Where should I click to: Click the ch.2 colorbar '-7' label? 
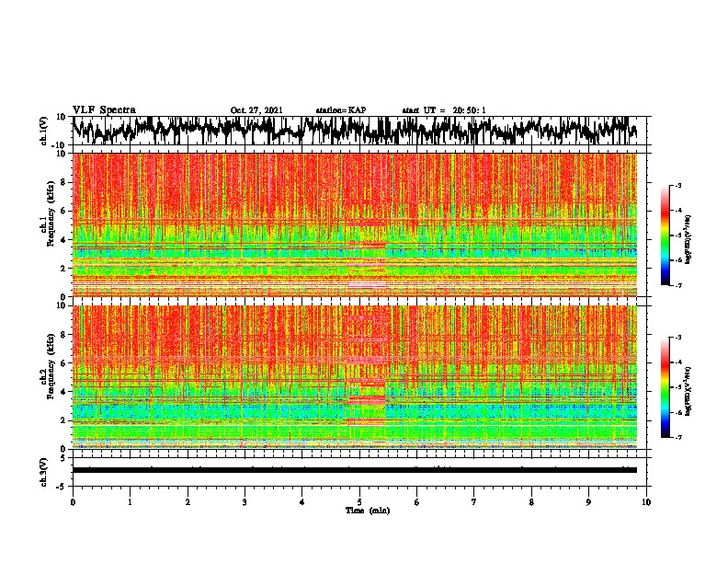677,438
